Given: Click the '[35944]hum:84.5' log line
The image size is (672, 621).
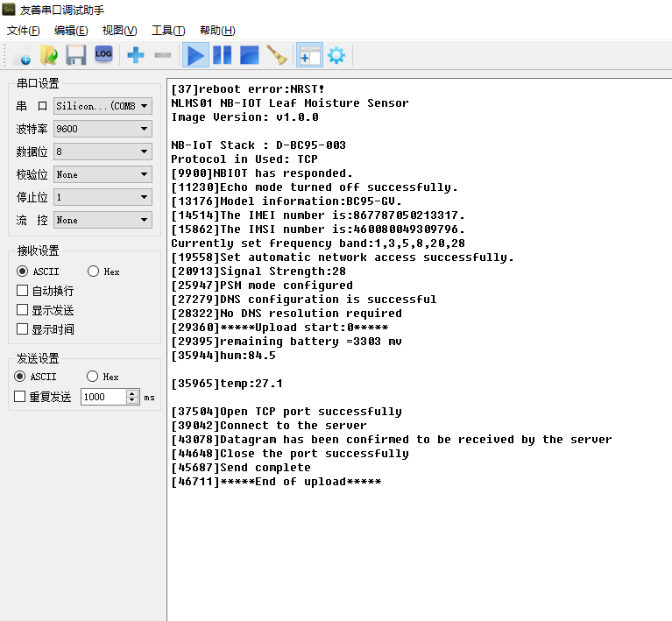Looking at the screenshot, I should click(x=223, y=356).
